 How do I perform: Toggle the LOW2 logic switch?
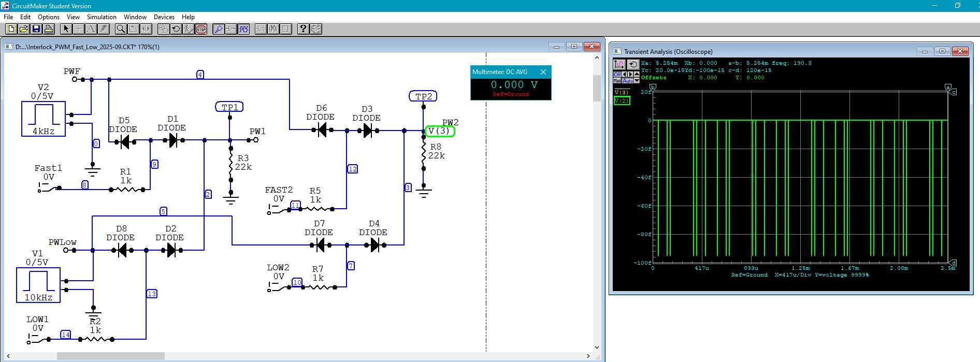pyautogui.click(x=280, y=288)
